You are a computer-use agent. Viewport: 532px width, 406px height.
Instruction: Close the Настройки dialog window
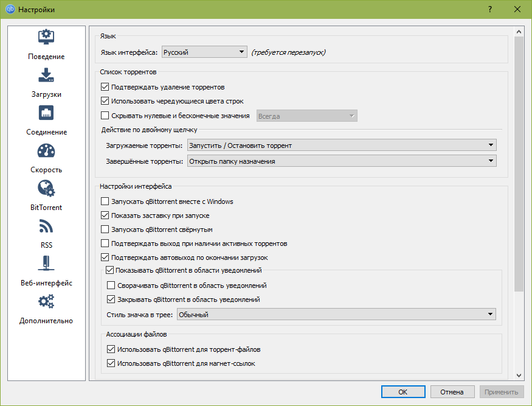[x=517, y=9]
